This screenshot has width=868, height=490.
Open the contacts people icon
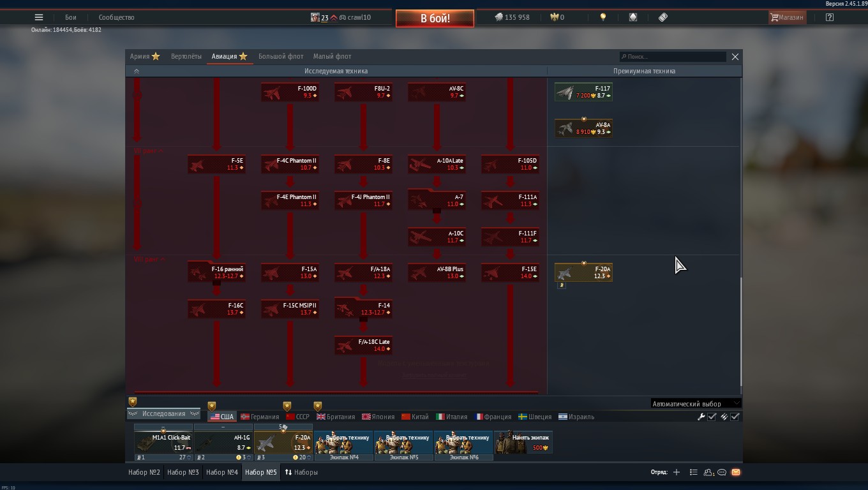pos(708,472)
